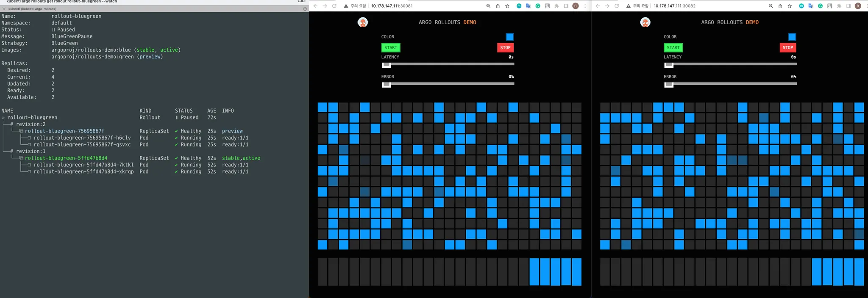Select pod rollout-bluegreen-5ffd47b8d4-7ktkl
The width and height of the screenshot is (868, 298).
pyautogui.click(x=83, y=165)
